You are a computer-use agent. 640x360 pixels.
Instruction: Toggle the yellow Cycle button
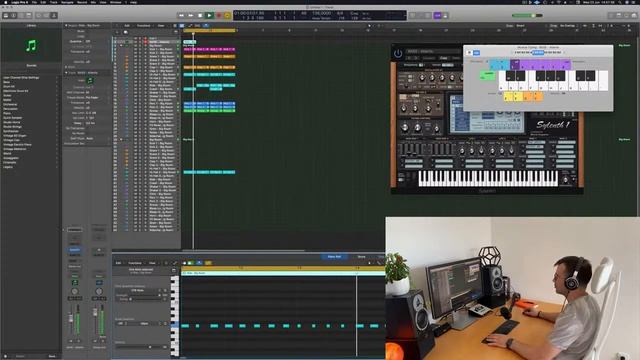pyautogui.click(x=227, y=16)
